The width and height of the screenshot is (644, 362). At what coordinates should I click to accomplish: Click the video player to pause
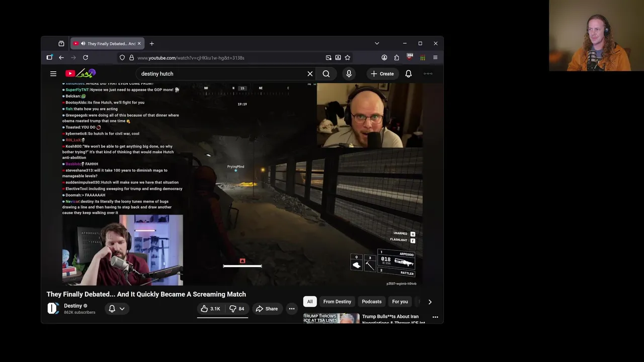pos(242,185)
